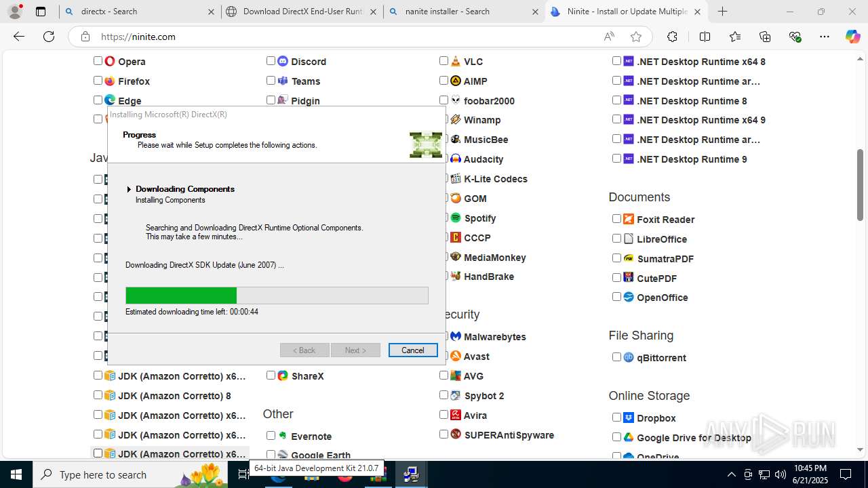This screenshot has height=488, width=868.
Task: Open the browser profile avatar
Action: [x=15, y=12]
